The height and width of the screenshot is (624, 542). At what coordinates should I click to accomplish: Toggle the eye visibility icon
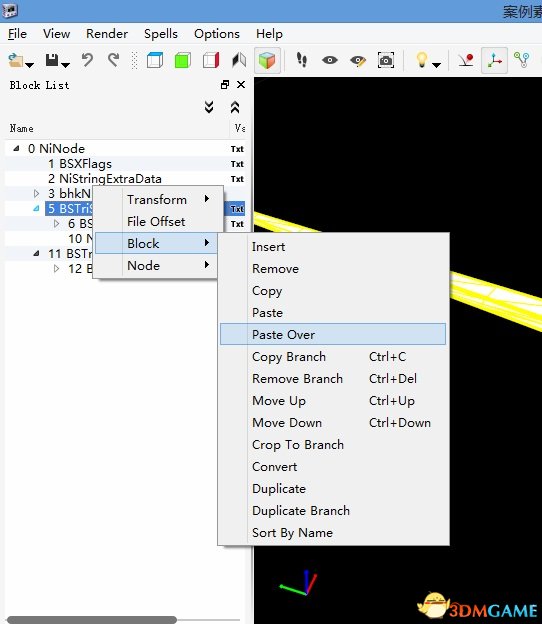coord(330,60)
